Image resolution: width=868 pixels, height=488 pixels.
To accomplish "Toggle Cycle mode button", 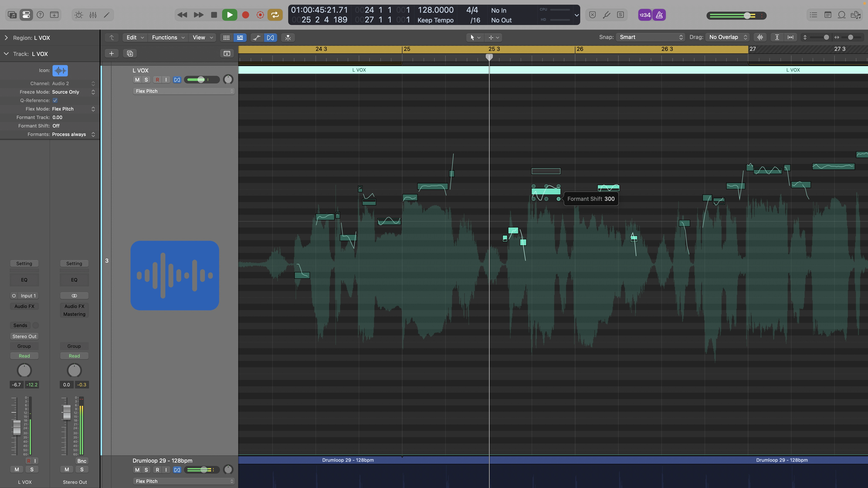I will coord(275,15).
